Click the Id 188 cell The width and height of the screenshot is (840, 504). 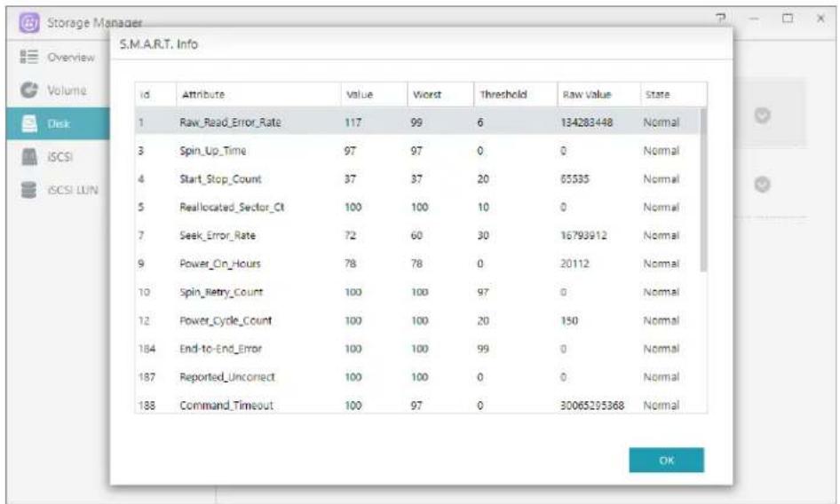pyautogui.click(x=147, y=406)
